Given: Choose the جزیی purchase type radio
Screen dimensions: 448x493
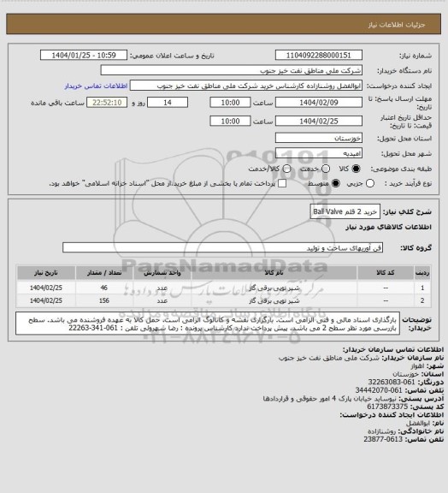Looking at the screenshot, I should point(370,183).
